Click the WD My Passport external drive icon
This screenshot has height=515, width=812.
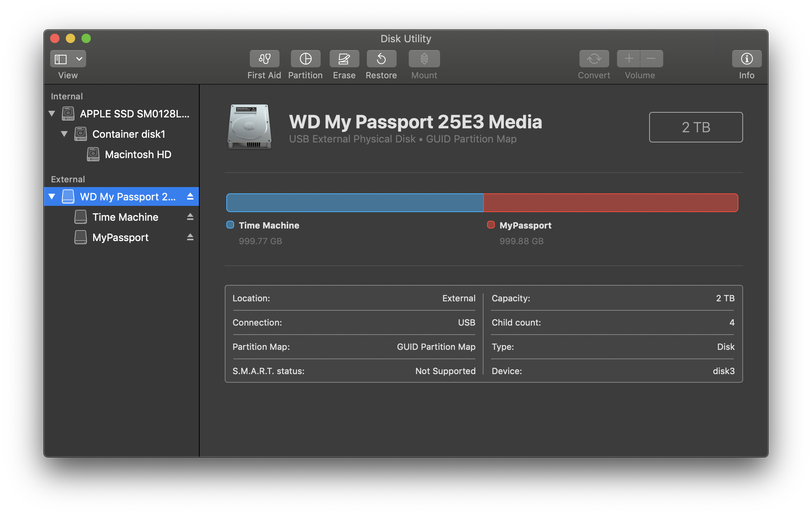pyautogui.click(x=68, y=196)
